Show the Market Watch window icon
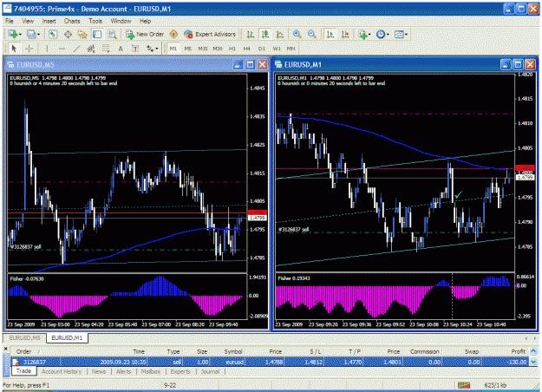542x392 pixels. (53, 34)
